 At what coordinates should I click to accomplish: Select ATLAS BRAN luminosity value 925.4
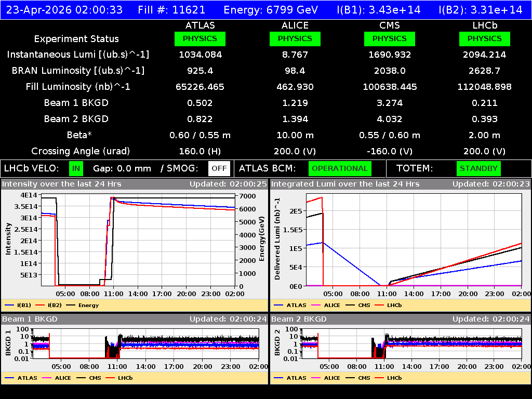click(200, 71)
